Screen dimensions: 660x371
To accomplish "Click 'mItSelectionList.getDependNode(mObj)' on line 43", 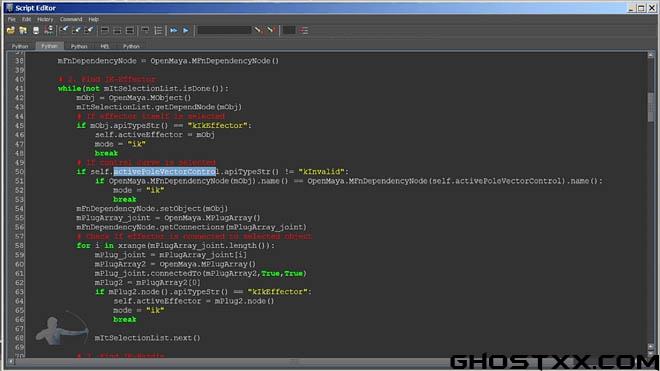I will 159,107.
